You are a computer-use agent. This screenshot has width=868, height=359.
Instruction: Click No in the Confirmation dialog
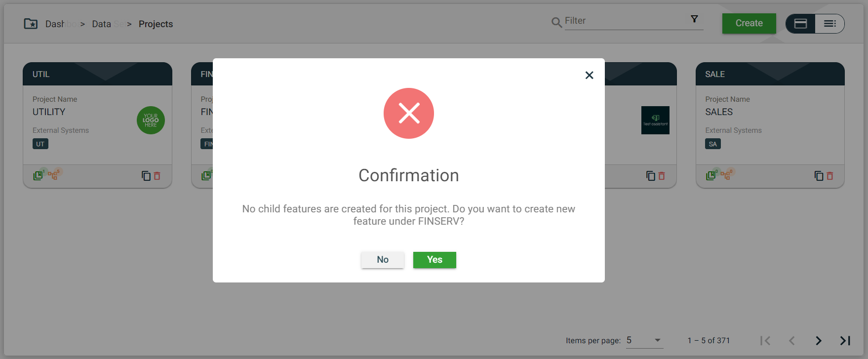[x=383, y=260]
